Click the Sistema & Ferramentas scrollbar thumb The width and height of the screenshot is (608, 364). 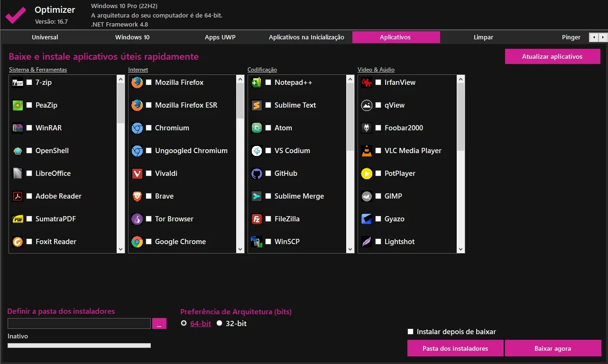(120, 103)
